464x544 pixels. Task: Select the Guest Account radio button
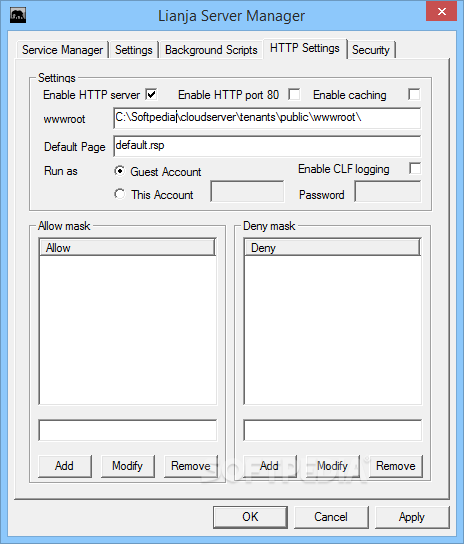120,171
